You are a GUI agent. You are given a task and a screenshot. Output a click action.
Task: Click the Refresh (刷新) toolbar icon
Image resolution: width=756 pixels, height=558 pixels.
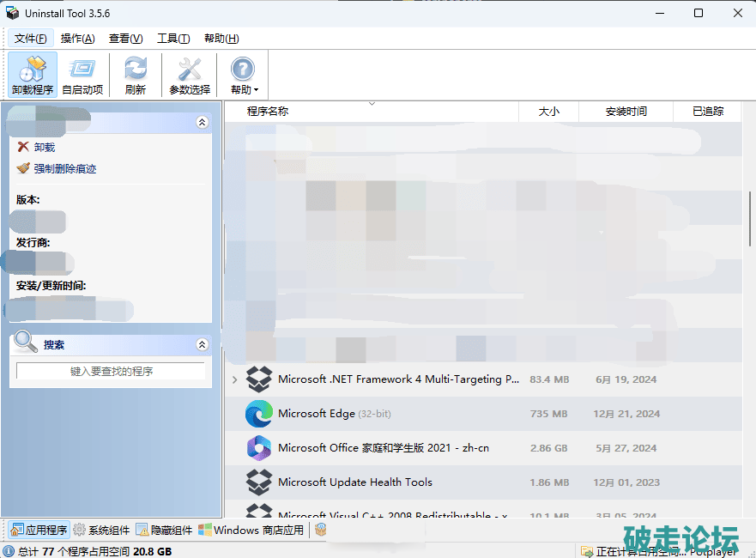[135, 74]
